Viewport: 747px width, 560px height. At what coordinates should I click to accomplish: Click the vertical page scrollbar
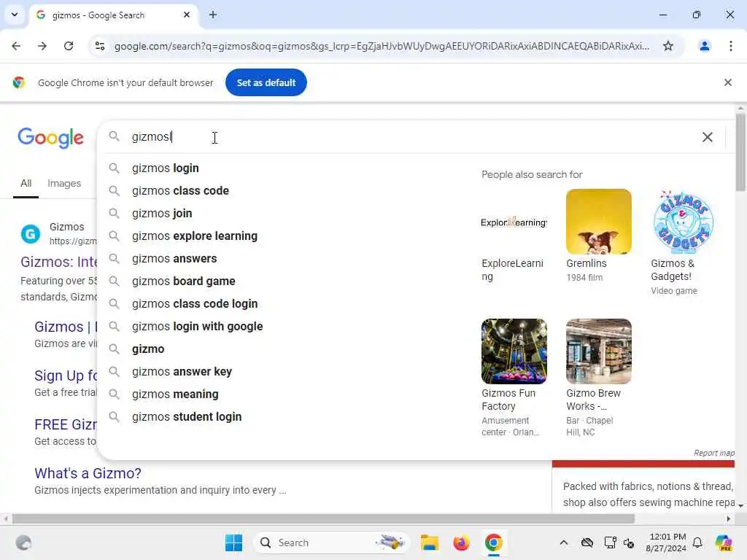pos(740,152)
